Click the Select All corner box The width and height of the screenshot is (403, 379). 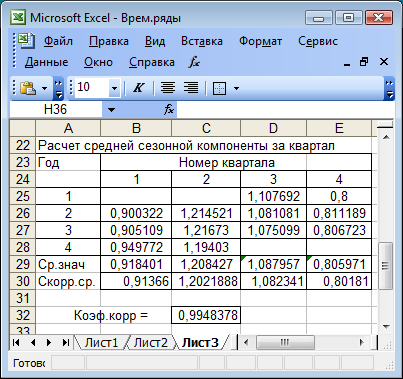(22, 128)
